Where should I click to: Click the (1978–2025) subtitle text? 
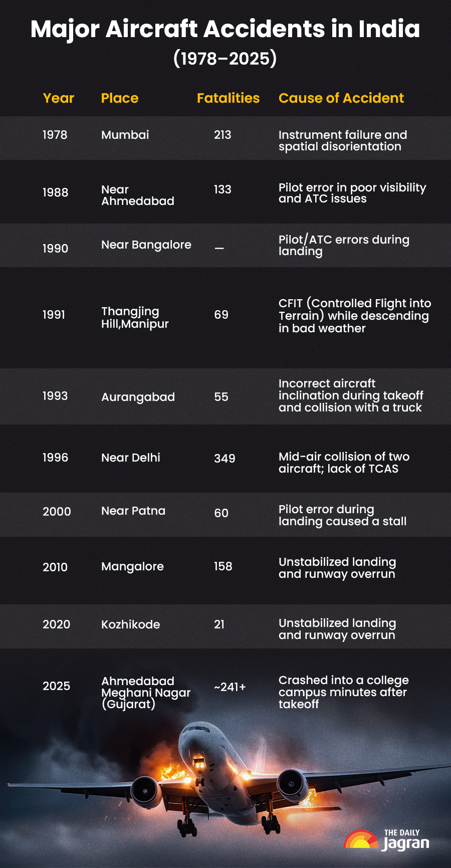click(x=225, y=59)
